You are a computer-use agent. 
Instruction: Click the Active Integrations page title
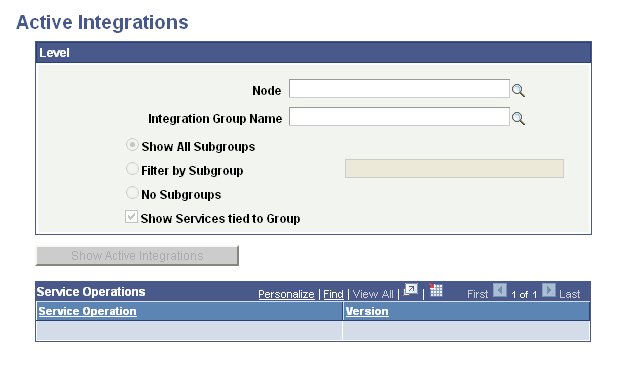pyautogui.click(x=102, y=22)
